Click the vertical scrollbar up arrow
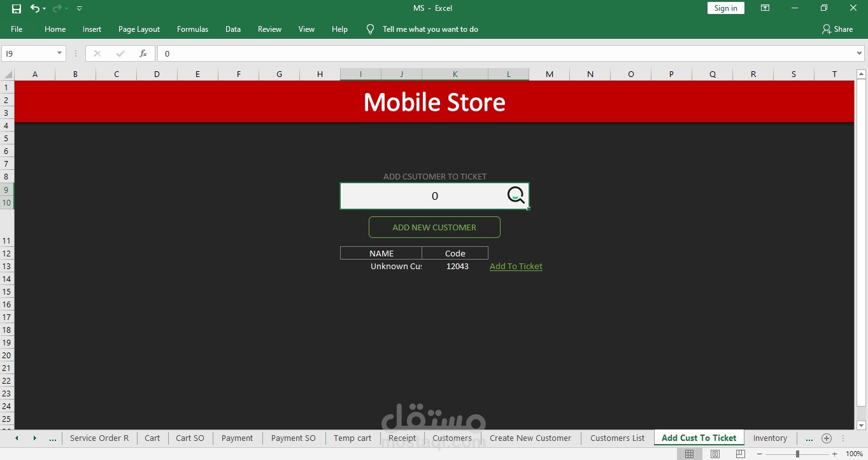 click(861, 74)
